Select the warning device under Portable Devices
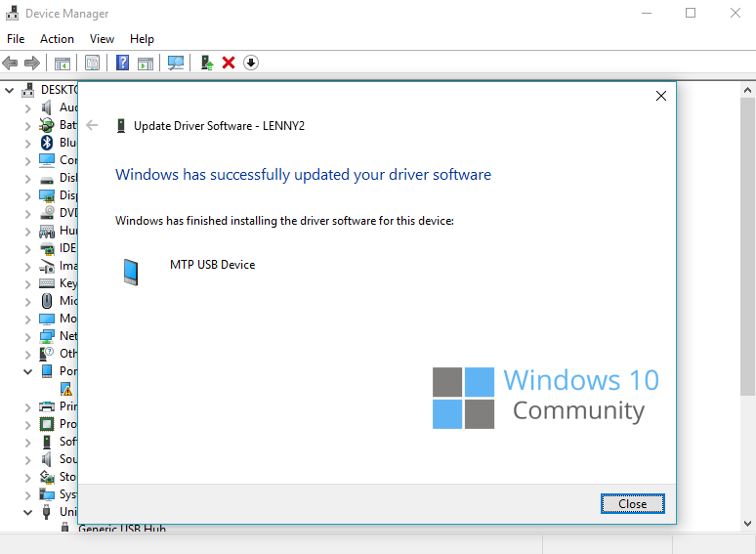The height and width of the screenshot is (554, 756). (66, 389)
